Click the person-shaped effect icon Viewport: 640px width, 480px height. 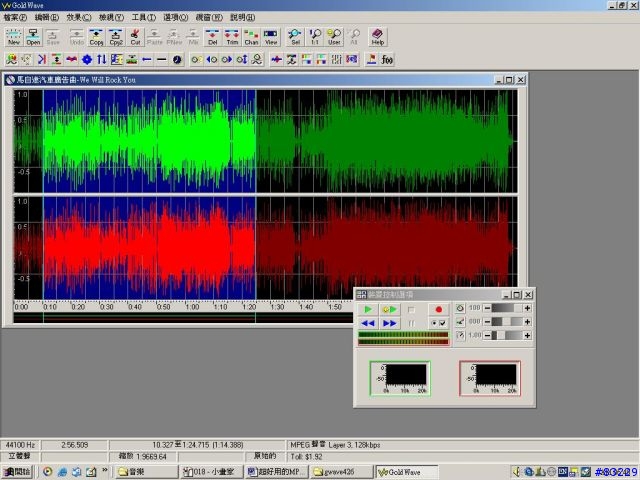[x=257, y=60]
